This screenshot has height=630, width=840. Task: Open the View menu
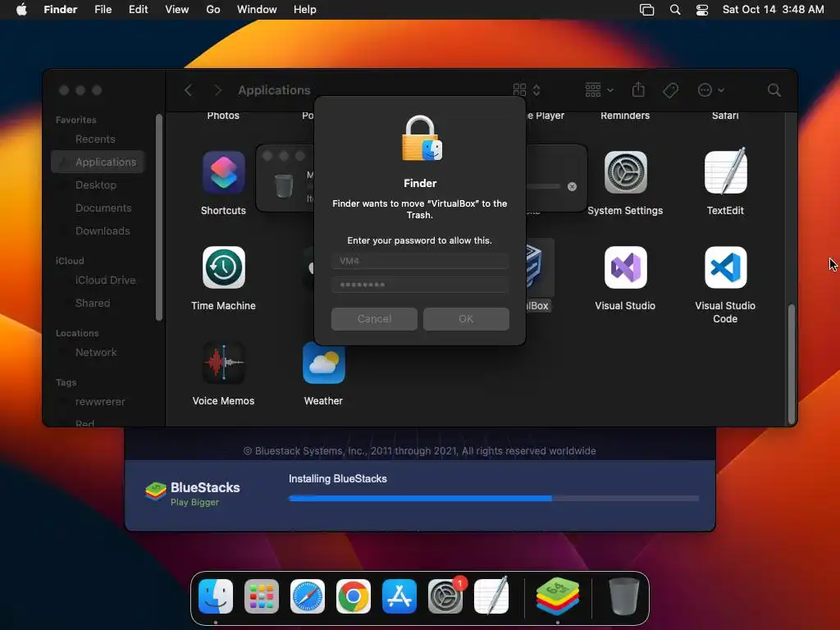(x=177, y=10)
